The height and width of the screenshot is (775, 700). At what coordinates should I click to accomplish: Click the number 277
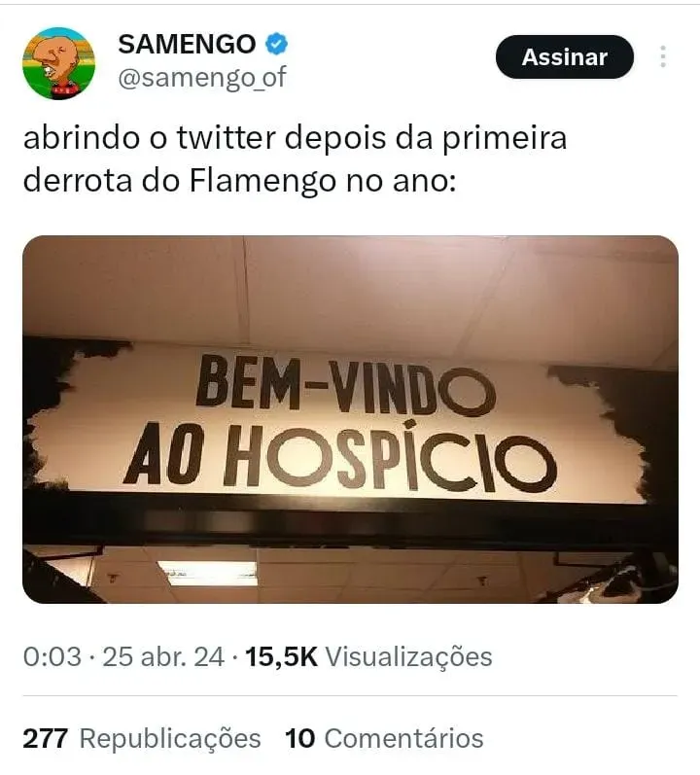coord(45,738)
